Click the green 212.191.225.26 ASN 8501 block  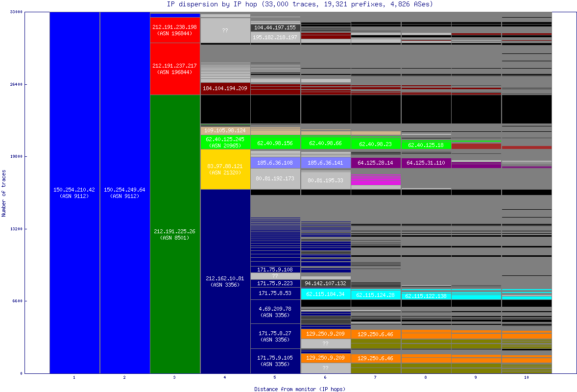[175, 234]
